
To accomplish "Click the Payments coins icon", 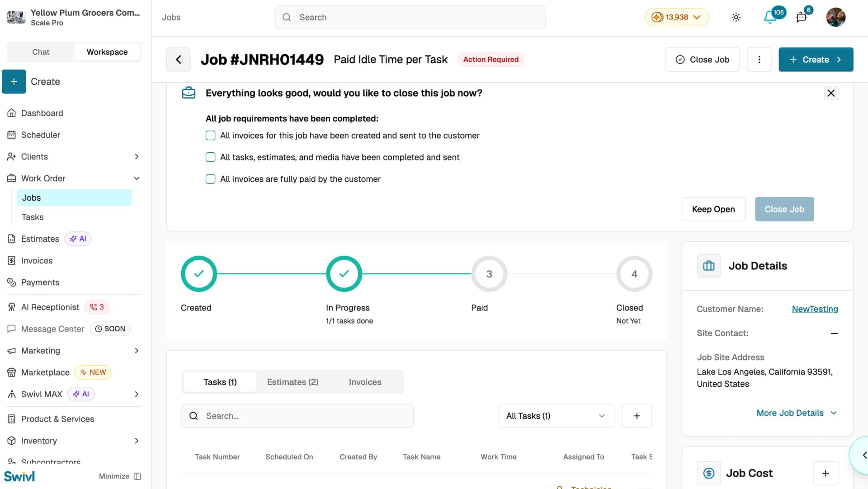I will 12,282.
